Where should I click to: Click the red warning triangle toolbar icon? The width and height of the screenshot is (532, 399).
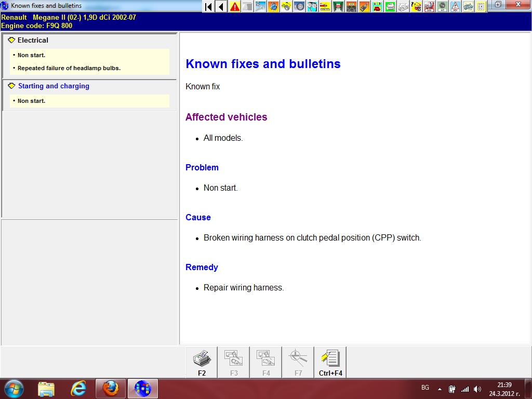(235, 7)
